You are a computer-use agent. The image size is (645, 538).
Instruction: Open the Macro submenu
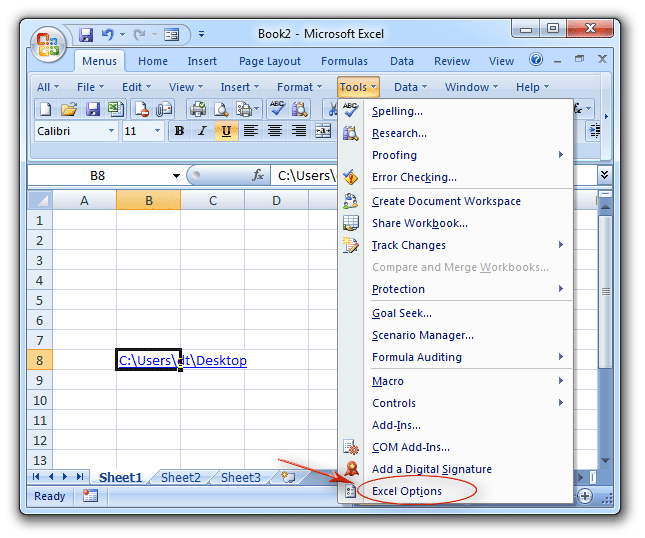[x=456, y=381]
